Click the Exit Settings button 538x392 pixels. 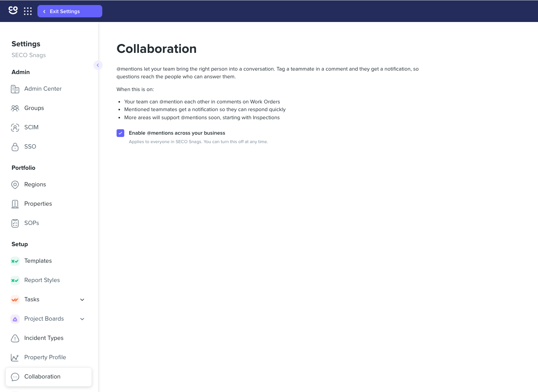point(70,11)
